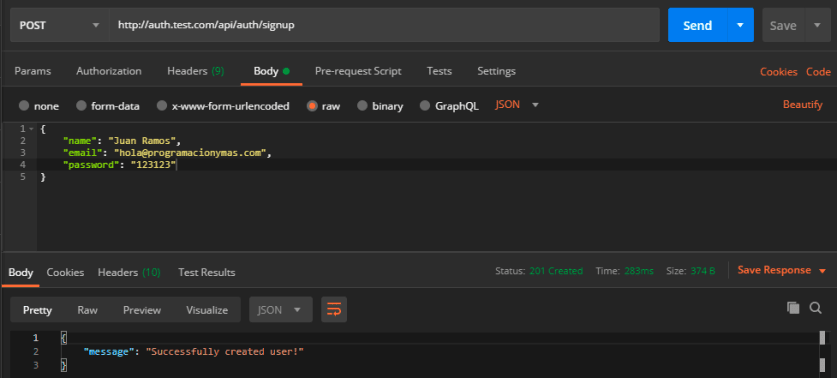Open the Tests tab
This screenshot has height=378, width=837.
(439, 71)
